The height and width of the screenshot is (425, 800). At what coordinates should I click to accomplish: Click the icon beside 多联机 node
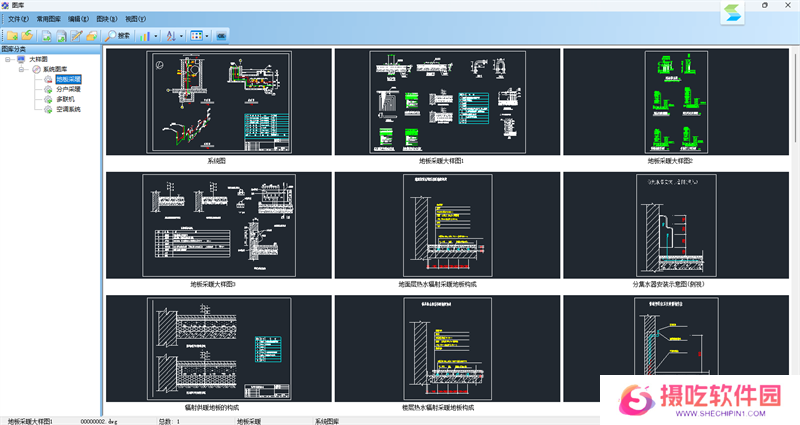point(48,99)
